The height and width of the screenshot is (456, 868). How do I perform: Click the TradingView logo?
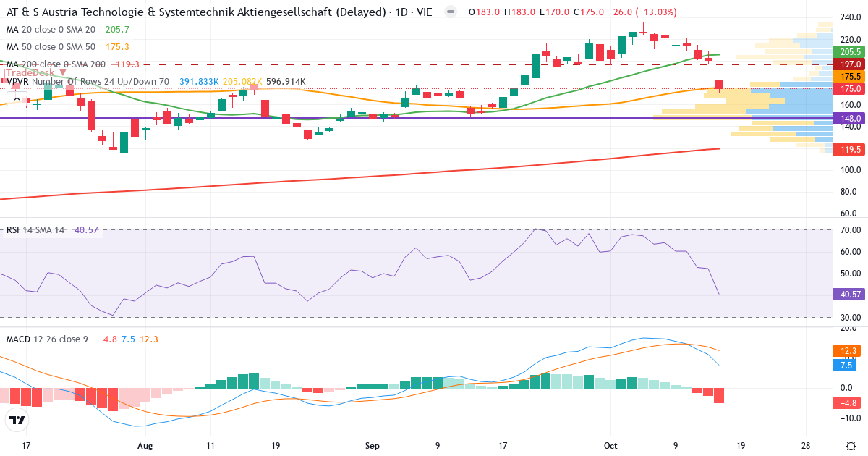17,420
